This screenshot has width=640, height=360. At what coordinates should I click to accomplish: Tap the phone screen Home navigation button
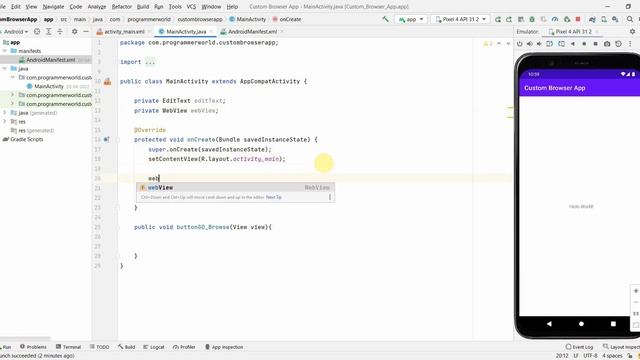pyautogui.click(x=581, y=324)
